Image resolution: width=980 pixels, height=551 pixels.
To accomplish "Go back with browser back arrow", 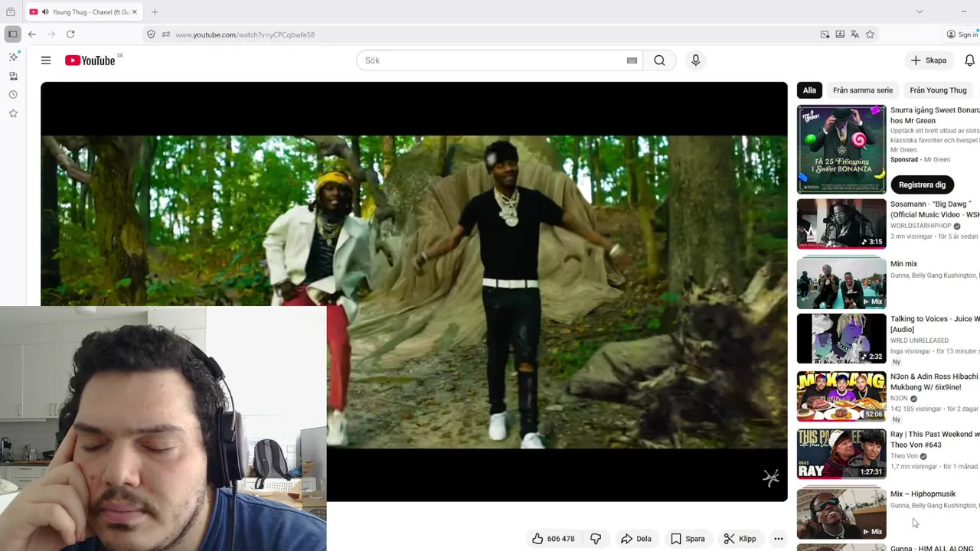I will (x=32, y=34).
